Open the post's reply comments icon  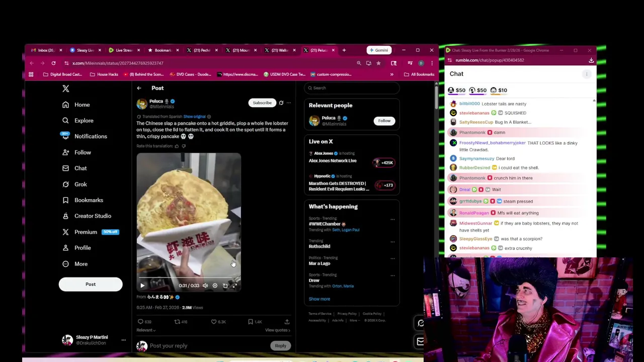[x=144, y=322]
